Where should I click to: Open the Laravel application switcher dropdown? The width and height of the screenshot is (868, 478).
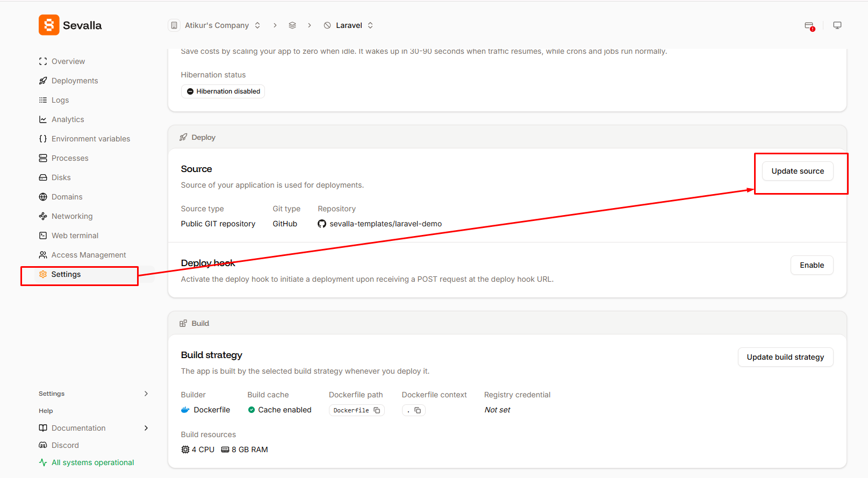pos(370,25)
